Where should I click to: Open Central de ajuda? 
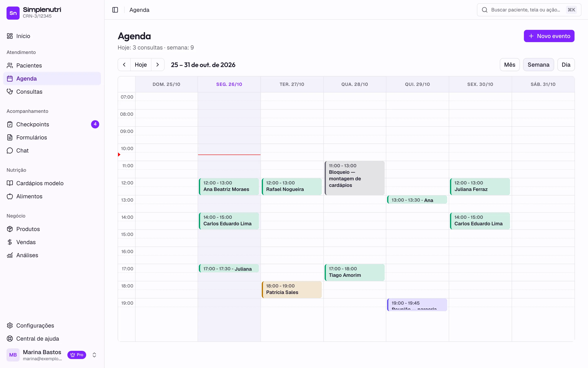coord(52,339)
